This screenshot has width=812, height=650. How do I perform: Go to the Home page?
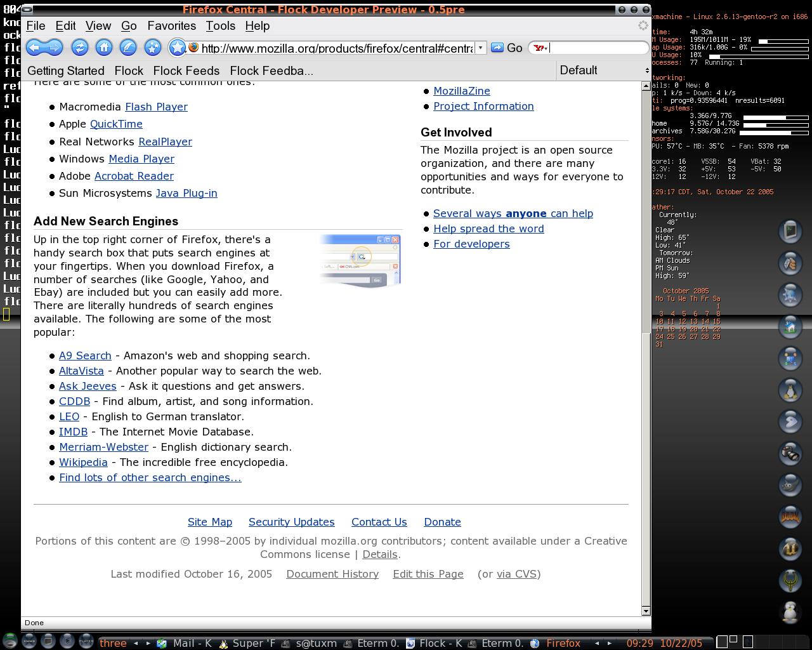click(104, 48)
